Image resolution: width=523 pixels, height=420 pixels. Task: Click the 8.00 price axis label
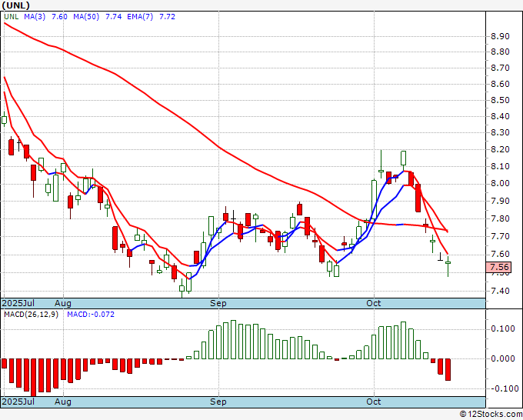click(x=500, y=184)
